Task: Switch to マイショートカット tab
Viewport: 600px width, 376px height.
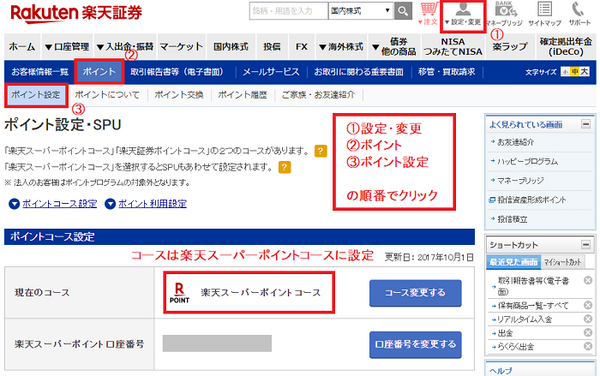Action: coord(562,262)
